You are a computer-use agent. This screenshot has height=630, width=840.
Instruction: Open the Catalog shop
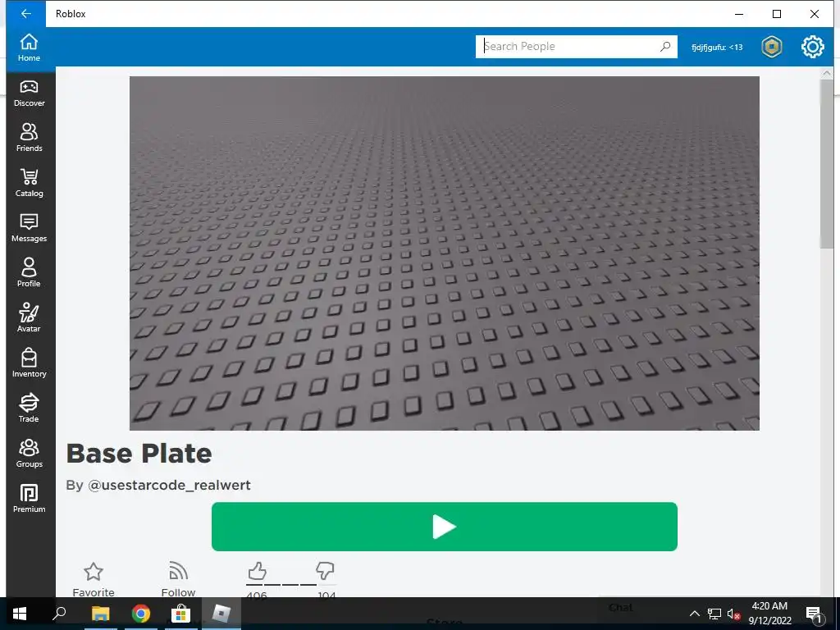[29, 183]
